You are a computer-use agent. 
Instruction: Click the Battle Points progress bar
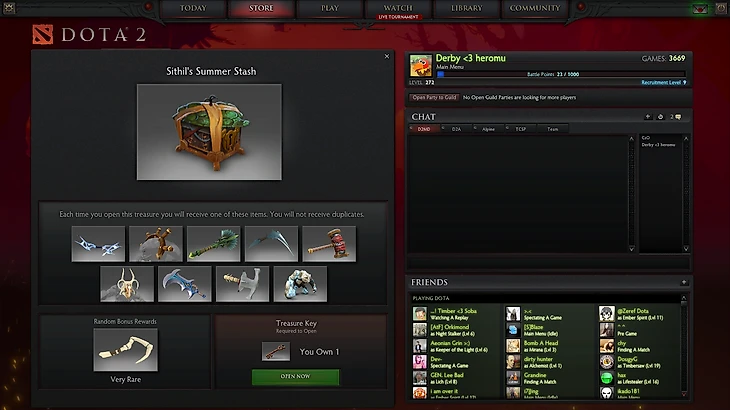[561, 74]
